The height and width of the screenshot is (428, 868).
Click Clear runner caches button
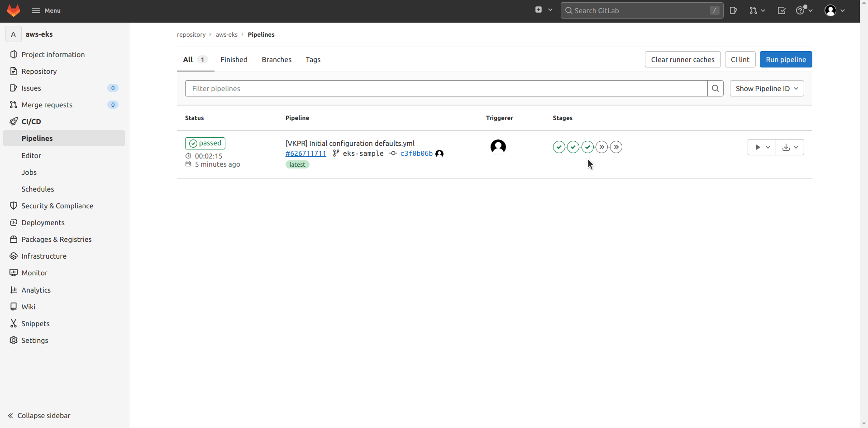[682, 59]
